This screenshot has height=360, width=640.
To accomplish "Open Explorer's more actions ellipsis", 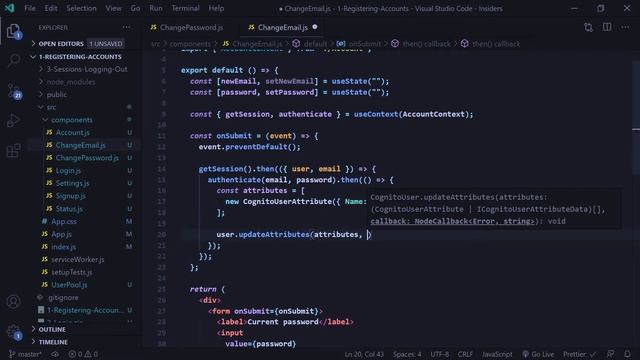I will (126, 27).
